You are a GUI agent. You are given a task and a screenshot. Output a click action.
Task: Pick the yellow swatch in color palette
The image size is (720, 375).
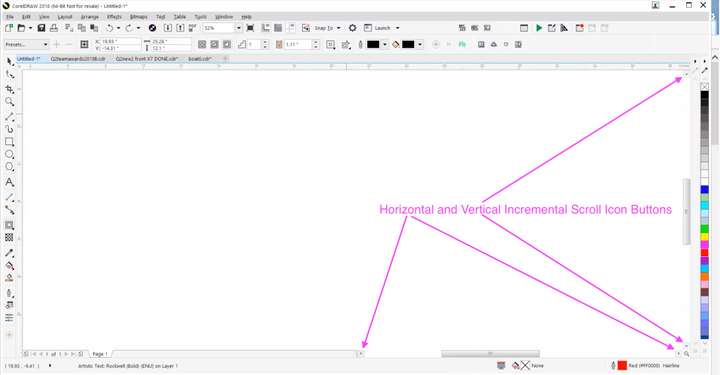704,236
